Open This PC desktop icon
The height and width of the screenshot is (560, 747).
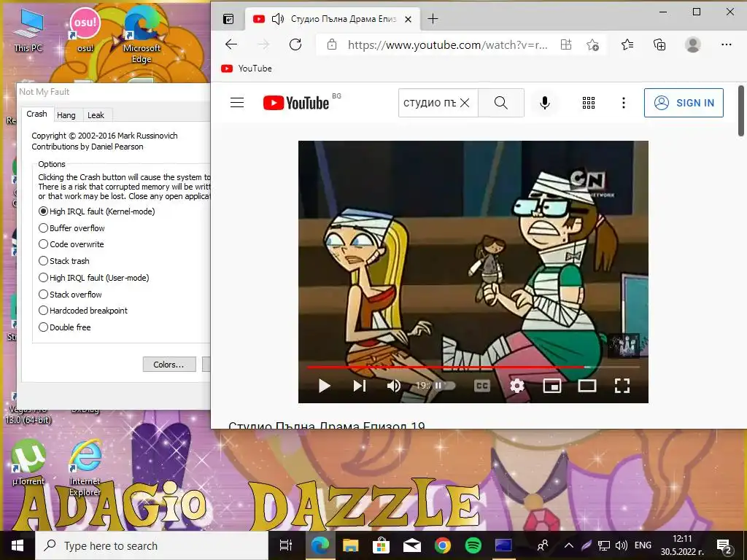pos(28,31)
